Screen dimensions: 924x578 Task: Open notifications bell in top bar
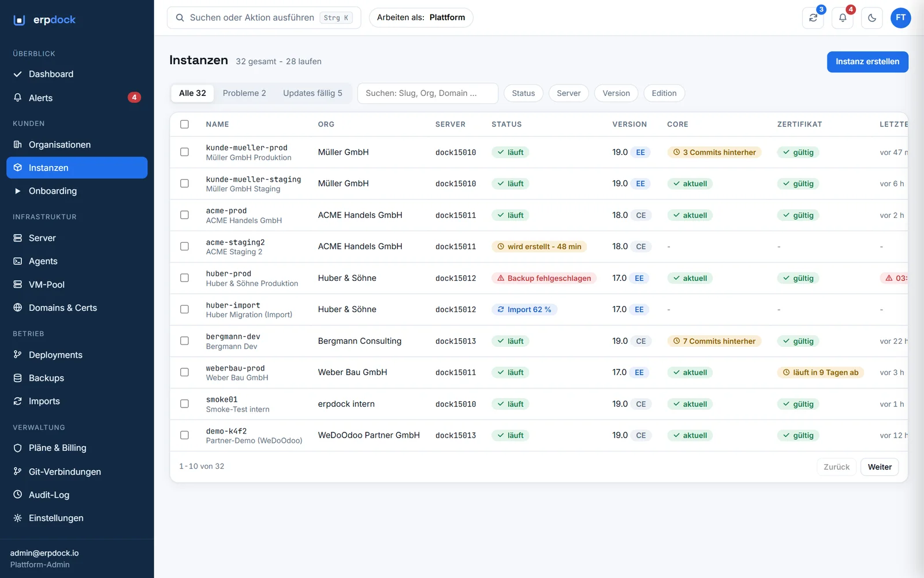(843, 18)
